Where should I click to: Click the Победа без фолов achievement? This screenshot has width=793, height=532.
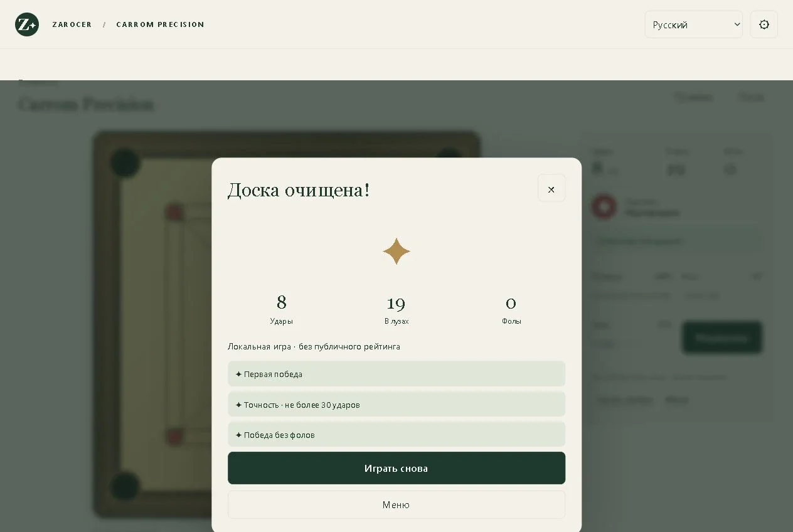[396, 435]
